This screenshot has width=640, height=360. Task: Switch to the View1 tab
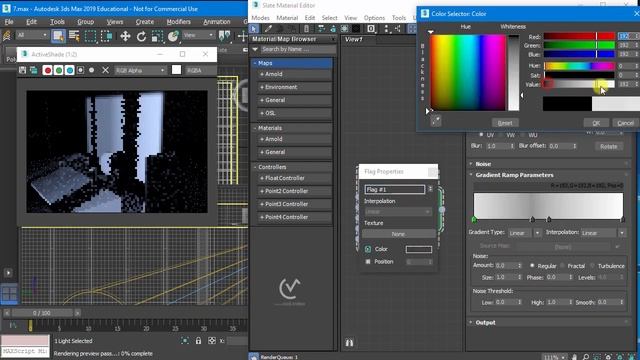pyautogui.click(x=353, y=39)
